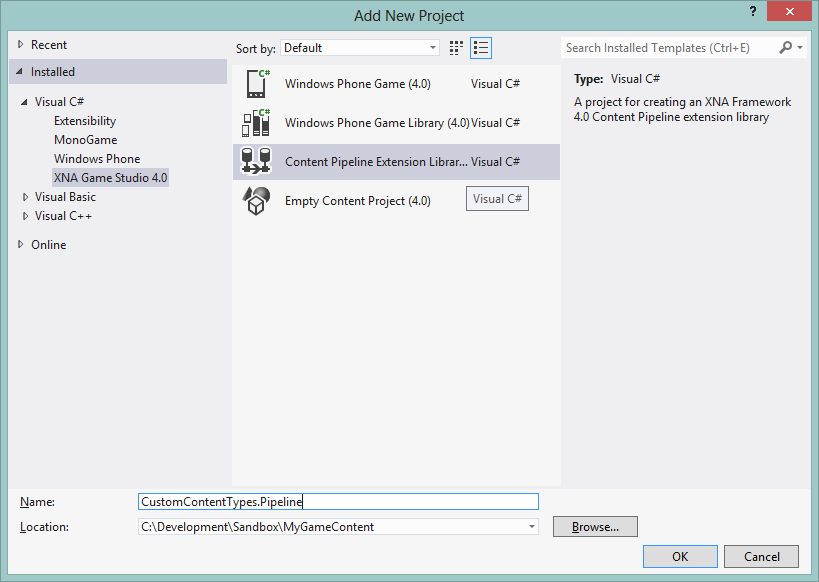
Task: Open the help question mark
Action: point(753,11)
